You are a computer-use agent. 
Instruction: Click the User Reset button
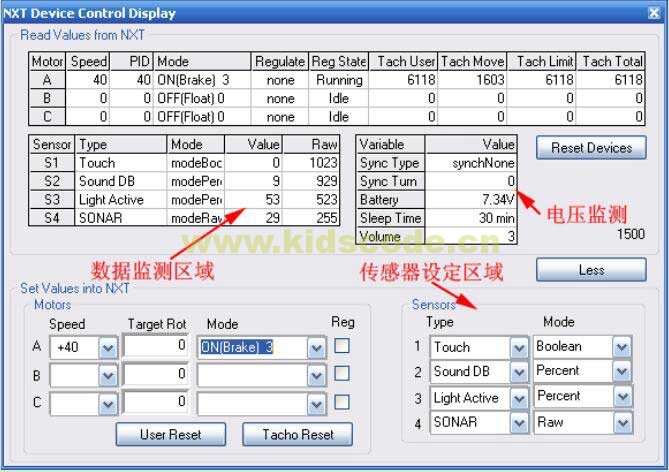pos(171,434)
